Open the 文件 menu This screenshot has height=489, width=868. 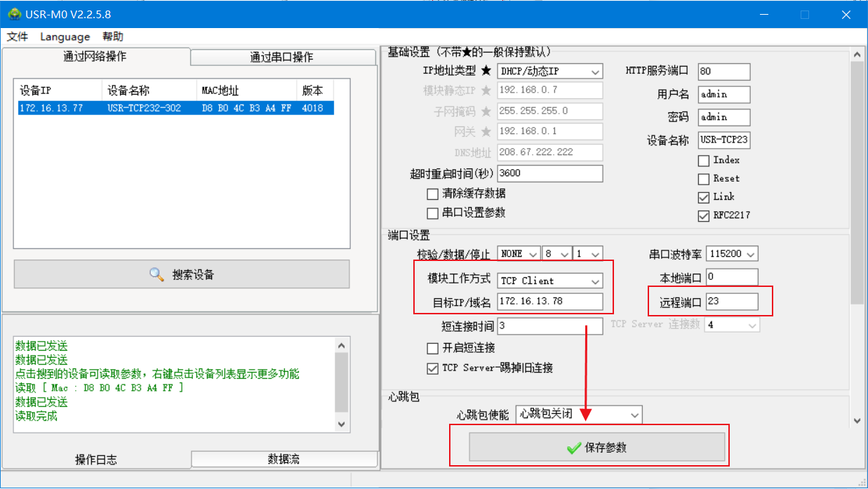click(18, 36)
